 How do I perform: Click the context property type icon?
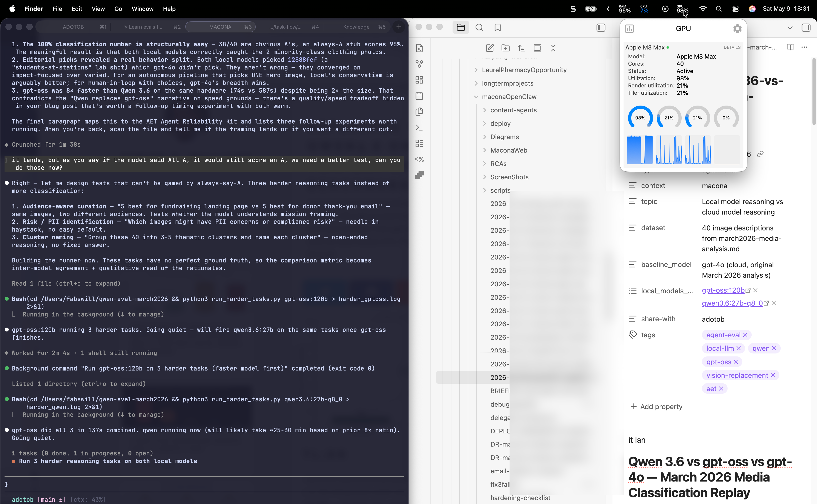coord(632,185)
